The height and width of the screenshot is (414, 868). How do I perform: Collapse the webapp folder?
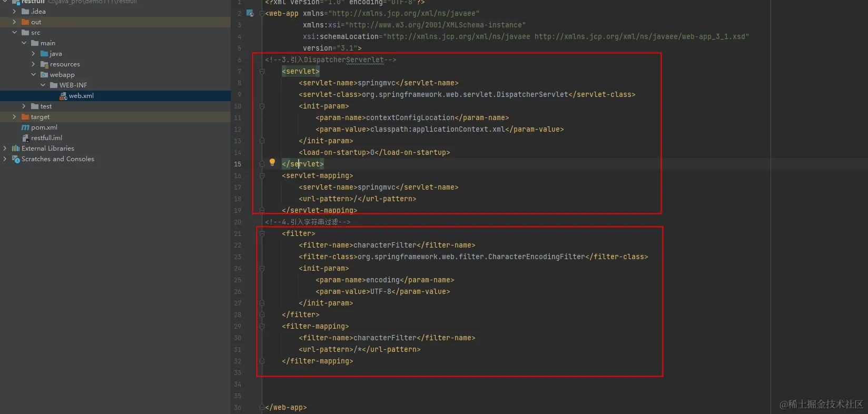33,75
